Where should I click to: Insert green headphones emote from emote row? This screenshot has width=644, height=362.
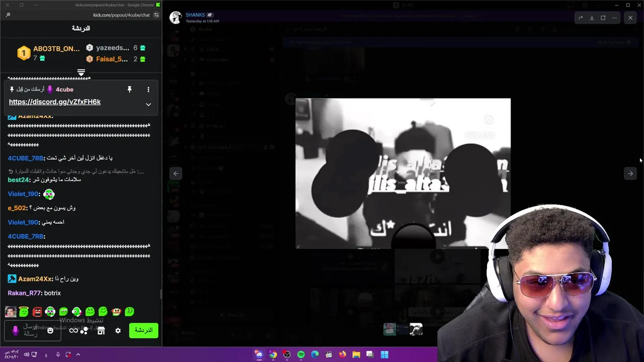coord(50,312)
